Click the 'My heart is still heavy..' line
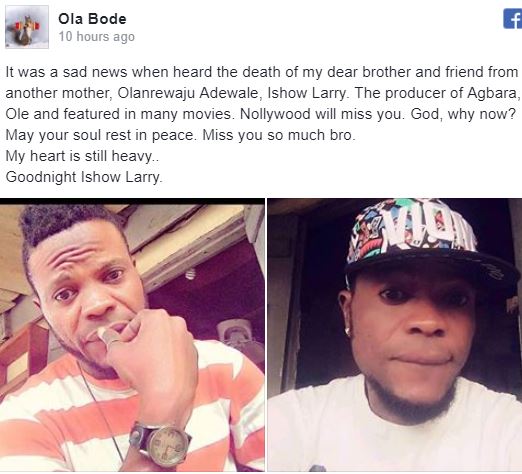 click(x=82, y=156)
